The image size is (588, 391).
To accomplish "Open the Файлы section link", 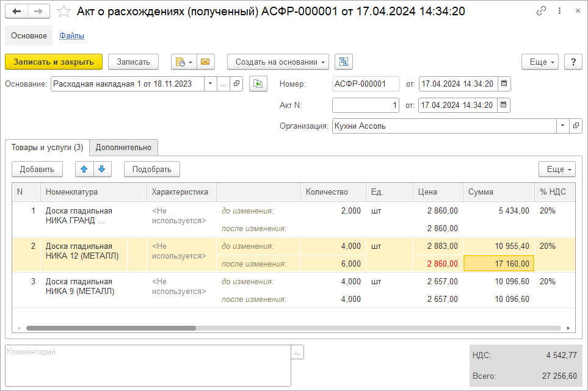I will [71, 35].
